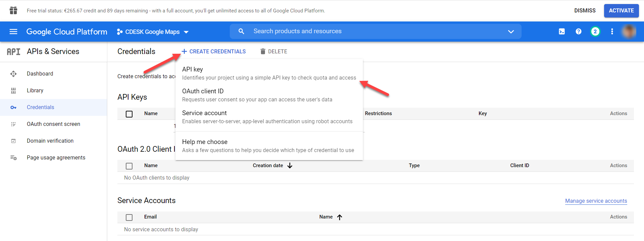Click the Email column header
Viewport: 644px width, 241px height.
click(x=150, y=217)
